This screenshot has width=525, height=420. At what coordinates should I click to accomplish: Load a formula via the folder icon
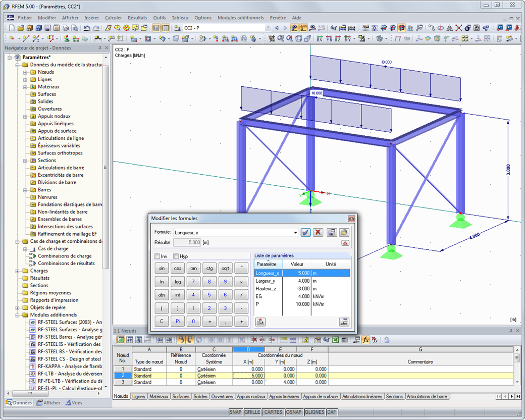344,233
